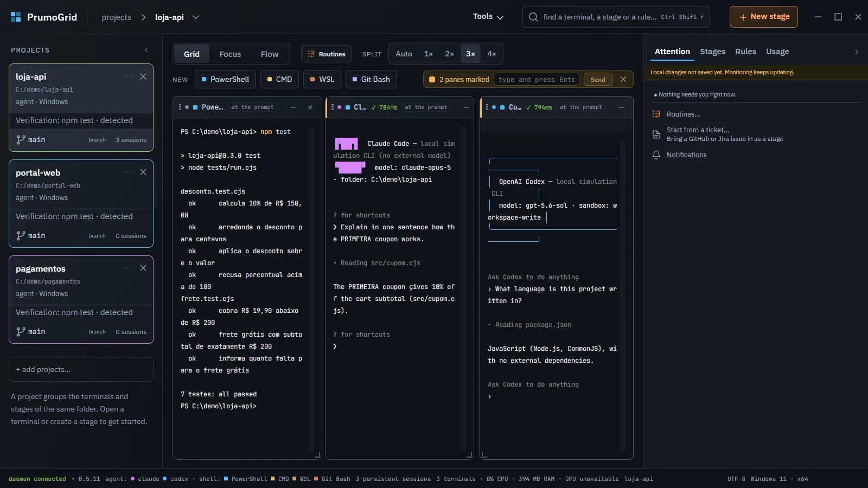Close the PowerShell terminal pane

tap(310, 107)
